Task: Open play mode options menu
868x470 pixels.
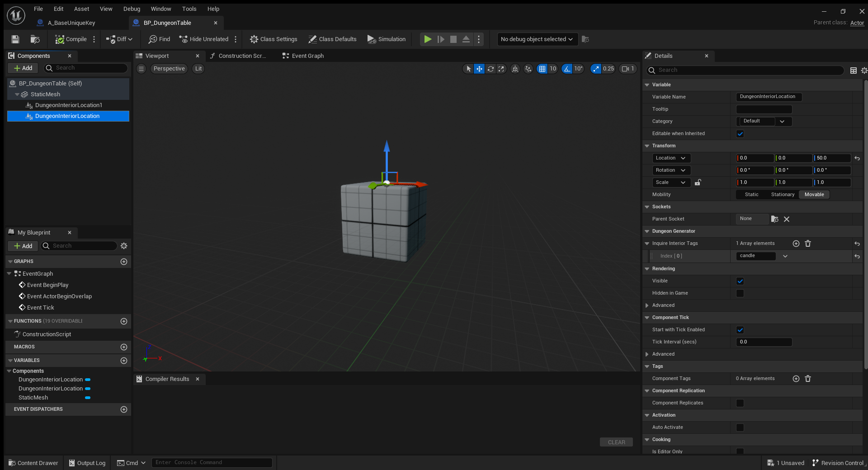Action: [479, 39]
